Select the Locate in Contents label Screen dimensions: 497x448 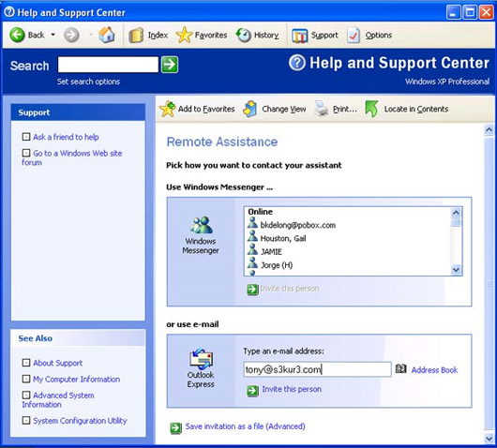[416, 109]
